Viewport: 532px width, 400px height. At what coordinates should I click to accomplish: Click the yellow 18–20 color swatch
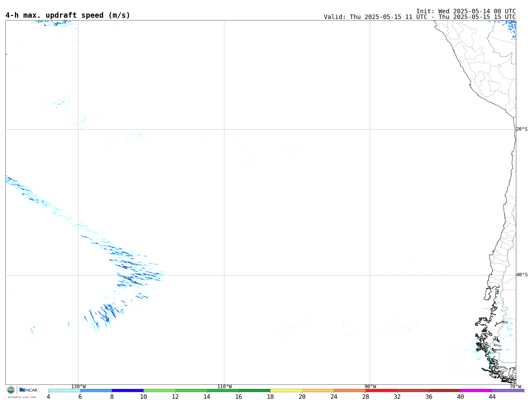coord(286,391)
